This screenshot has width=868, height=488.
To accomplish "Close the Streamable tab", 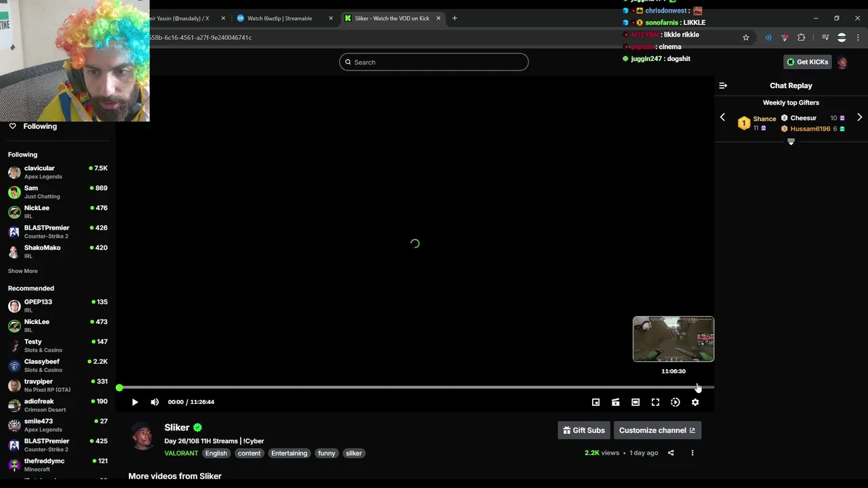I will [x=331, y=18].
